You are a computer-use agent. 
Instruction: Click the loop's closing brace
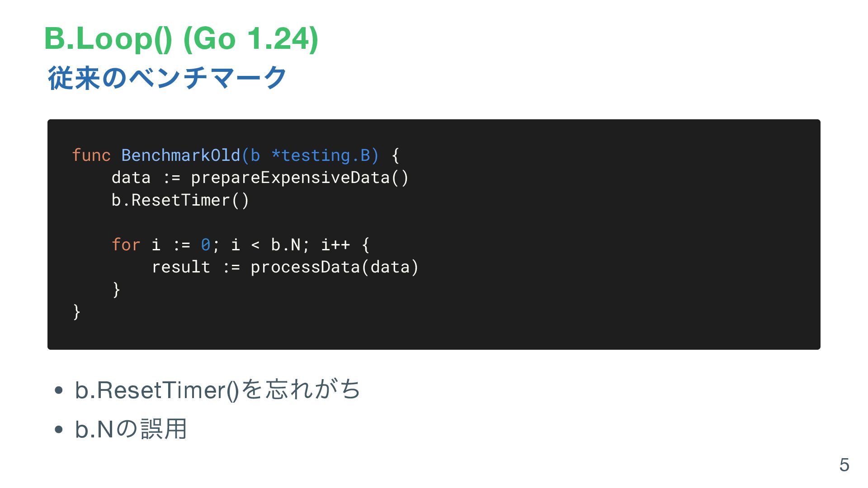pos(117,289)
